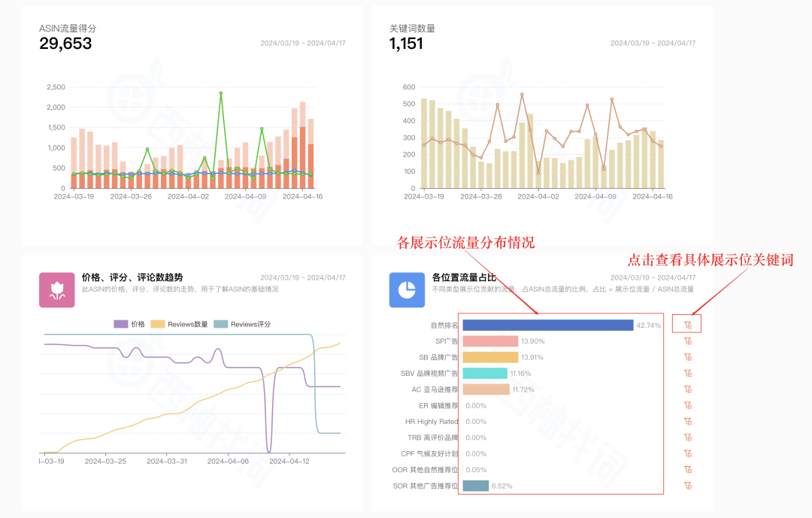This screenshot has width=812, height=518.
Task: Click funnel icon beside SBV 品牌视频广告
Action: (x=688, y=373)
